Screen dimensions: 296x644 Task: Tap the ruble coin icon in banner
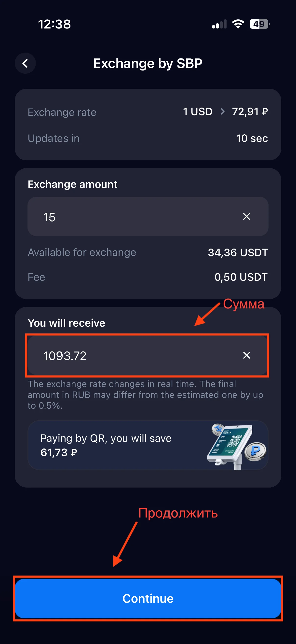click(x=255, y=451)
